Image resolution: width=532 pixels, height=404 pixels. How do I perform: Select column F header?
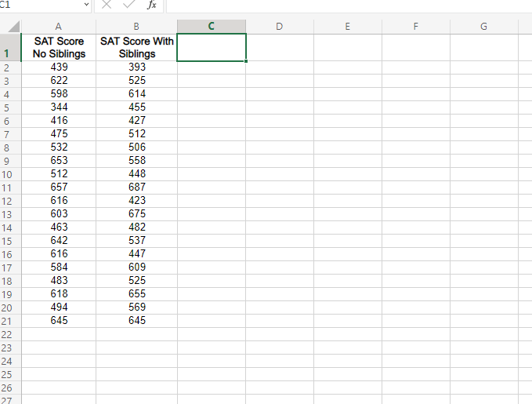point(416,27)
